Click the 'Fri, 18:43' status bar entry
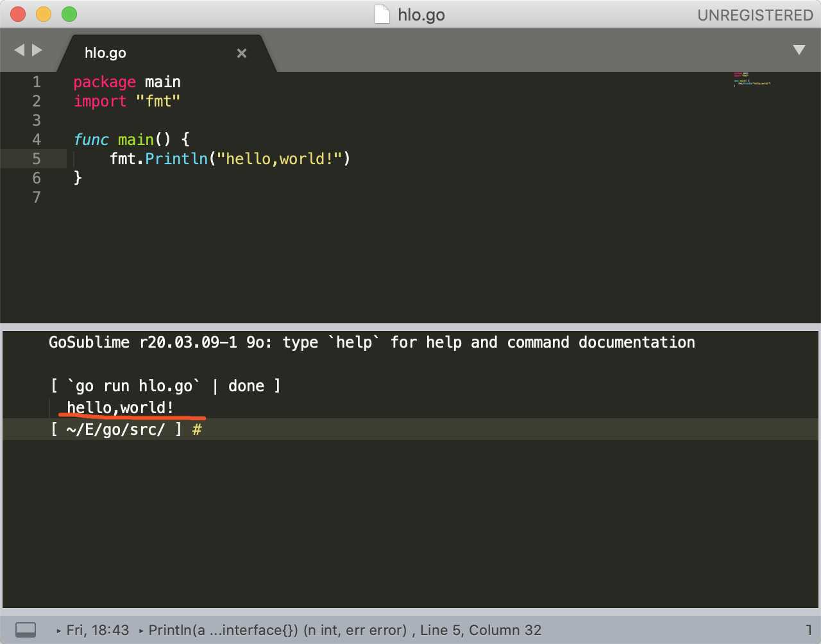Screen dimensions: 821x644 point(97,630)
